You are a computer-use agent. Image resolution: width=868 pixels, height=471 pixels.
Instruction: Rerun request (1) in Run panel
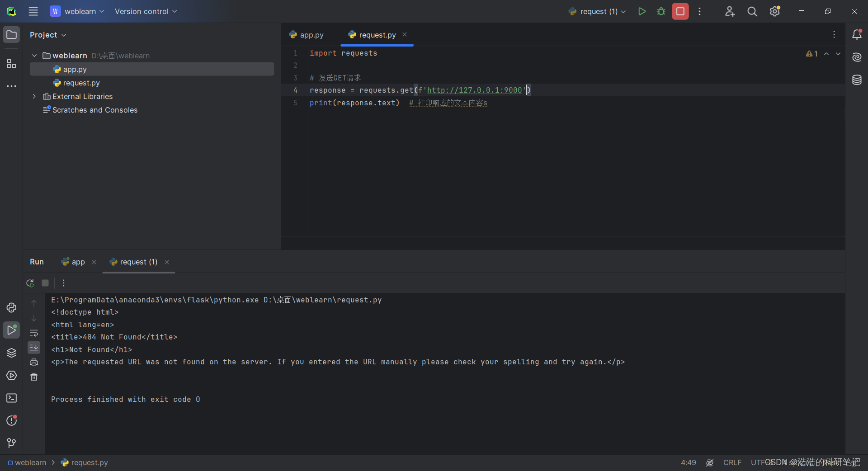30,283
